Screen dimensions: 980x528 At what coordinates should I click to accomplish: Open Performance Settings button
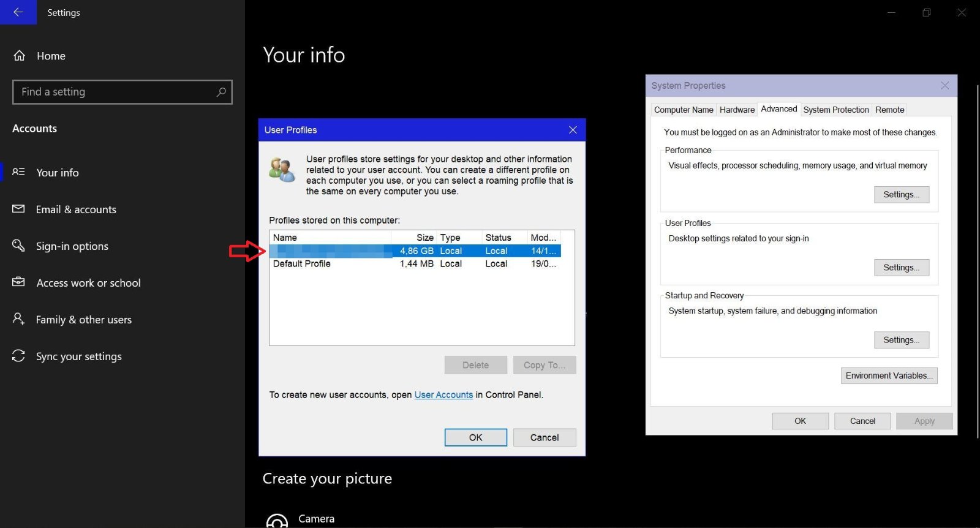(x=901, y=195)
